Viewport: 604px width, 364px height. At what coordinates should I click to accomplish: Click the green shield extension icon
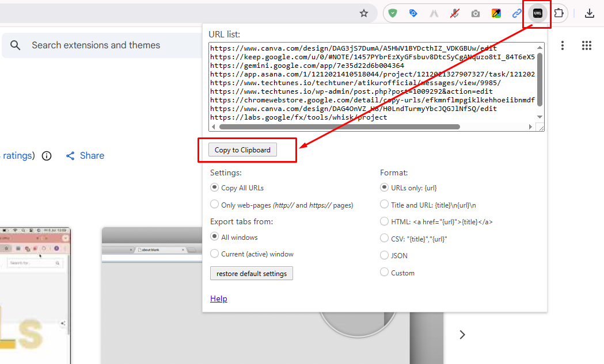[x=393, y=13]
